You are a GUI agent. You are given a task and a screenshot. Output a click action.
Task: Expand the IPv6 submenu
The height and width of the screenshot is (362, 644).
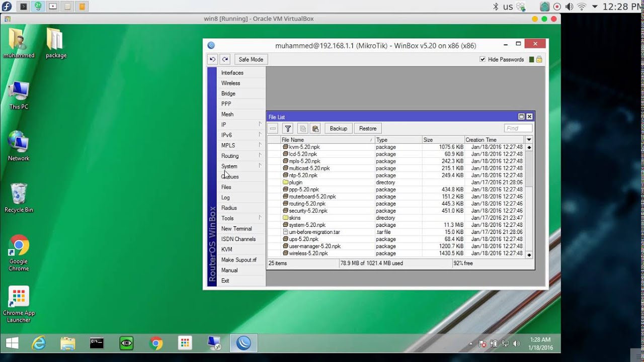click(260, 135)
